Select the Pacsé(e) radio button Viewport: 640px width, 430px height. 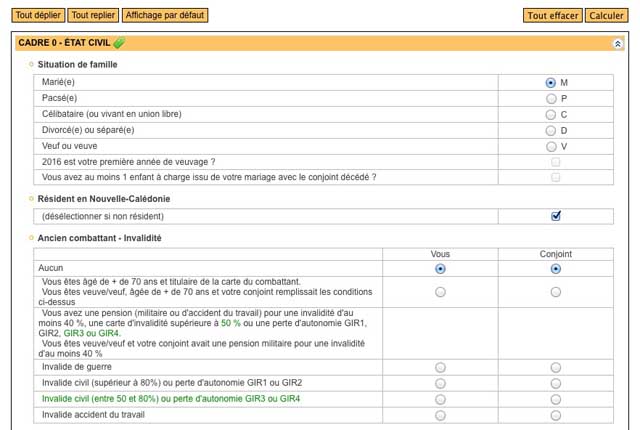[551, 99]
